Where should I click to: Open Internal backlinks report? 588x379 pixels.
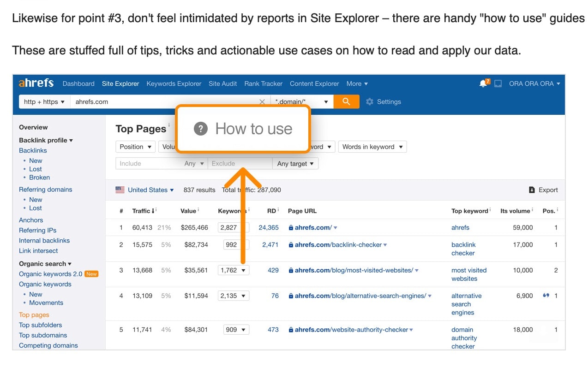44,240
